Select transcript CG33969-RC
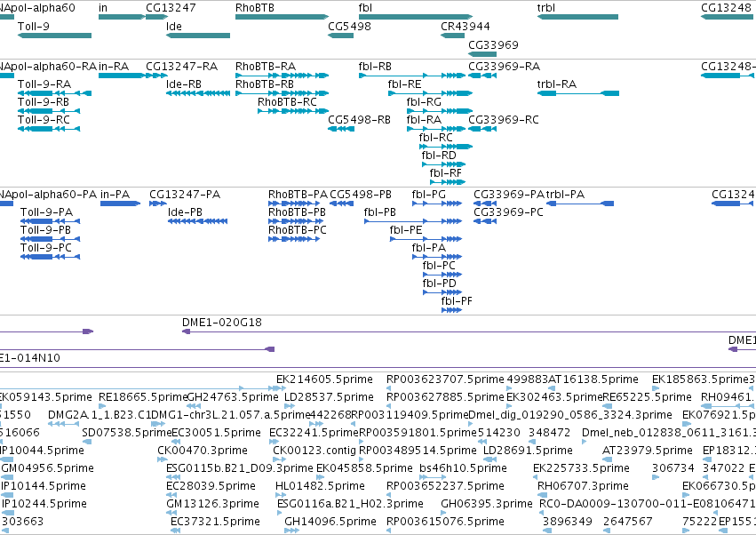The height and width of the screenshot is (535, 756). (x=482, y=129)
